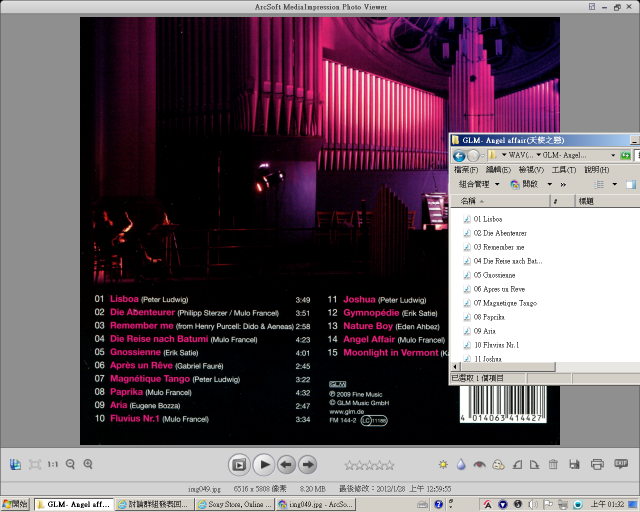Sort by the 名稱 column header
Viewport: 640px width, 512px height.
pos(500,201)
